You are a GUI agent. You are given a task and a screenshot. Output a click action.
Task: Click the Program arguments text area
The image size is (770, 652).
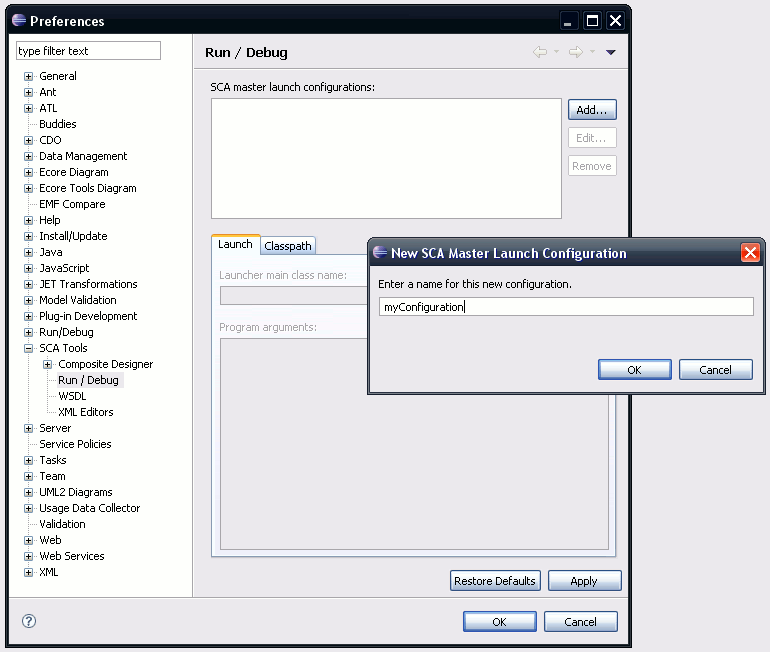coord(414,444)
